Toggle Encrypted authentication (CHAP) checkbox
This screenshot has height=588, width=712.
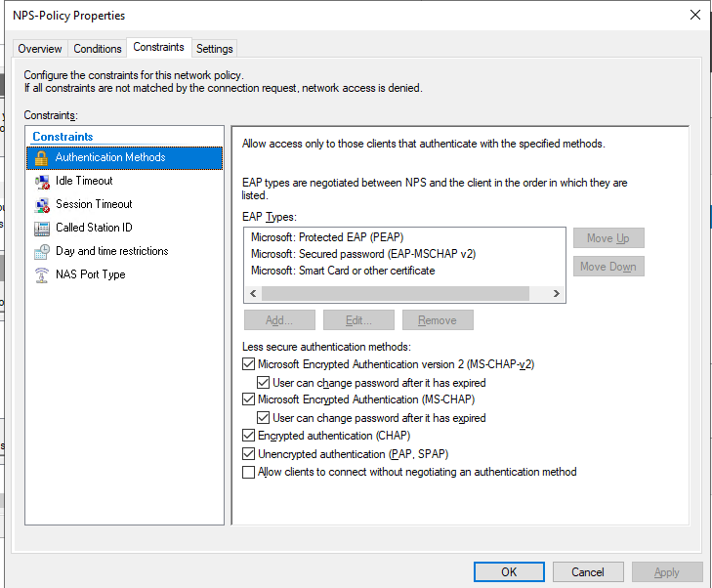(x=248, y=436)
